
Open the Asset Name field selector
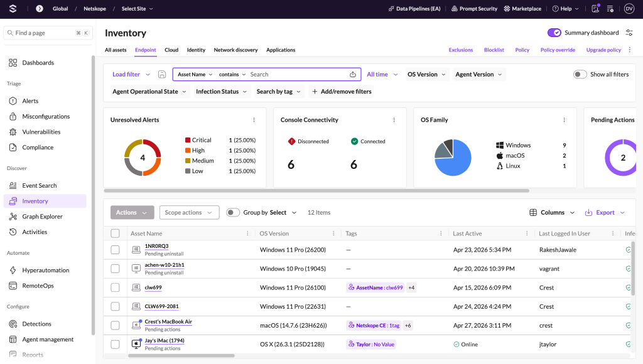(x=195, y=74)
